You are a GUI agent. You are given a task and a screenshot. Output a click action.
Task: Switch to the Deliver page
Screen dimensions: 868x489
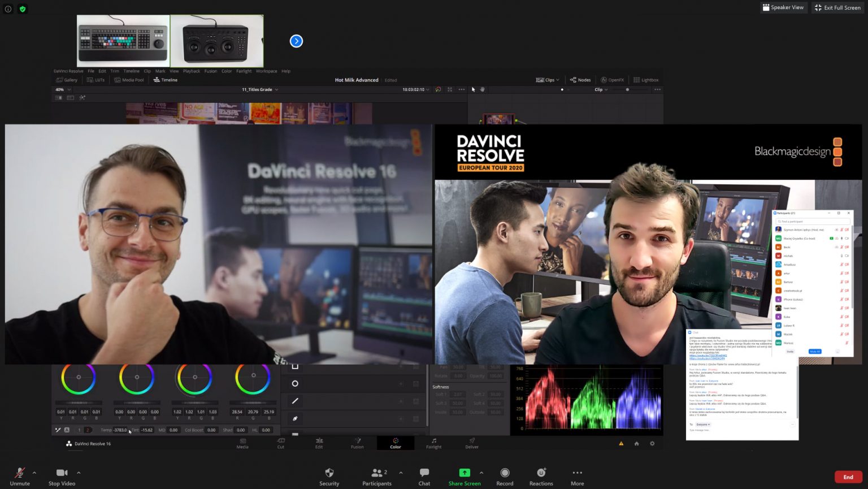coord(472,443)
